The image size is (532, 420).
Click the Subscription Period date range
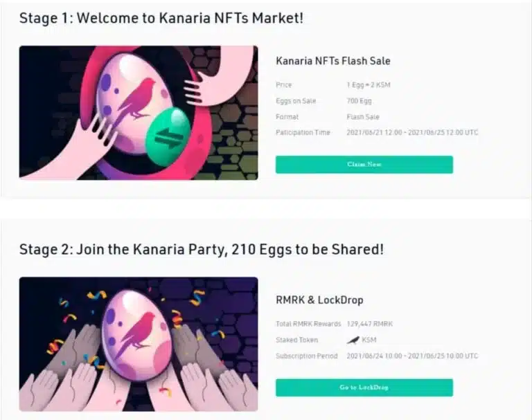coord(412,356)
